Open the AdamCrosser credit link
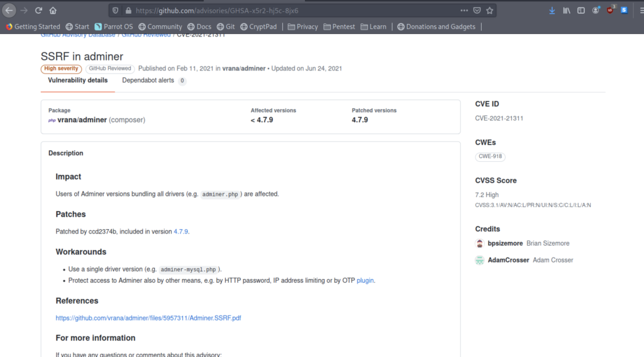The width and height of the screenshot is (644, 357). point(508,260)
